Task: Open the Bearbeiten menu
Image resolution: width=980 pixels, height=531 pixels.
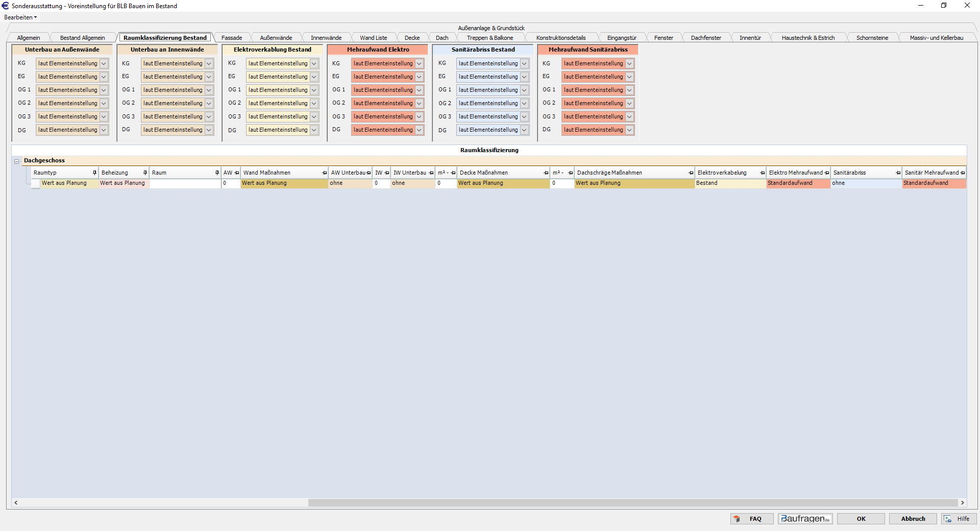Action: (x=20, y=17)
